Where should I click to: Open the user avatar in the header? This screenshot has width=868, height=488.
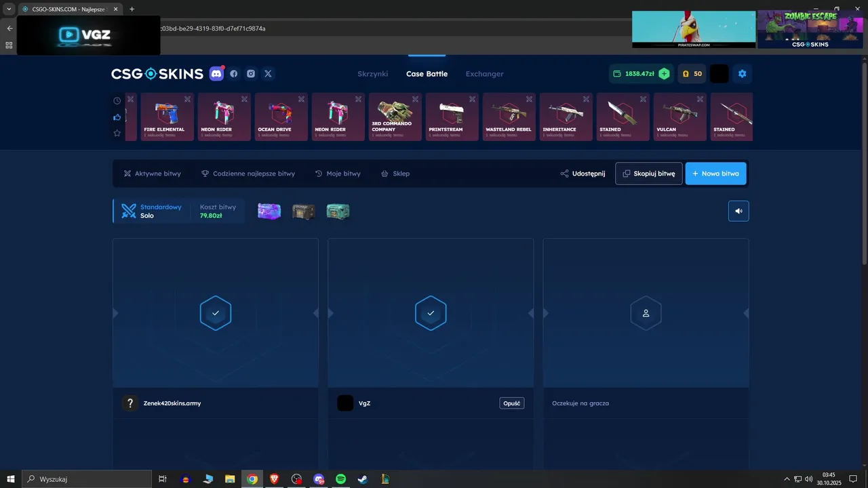coord(719,74)
